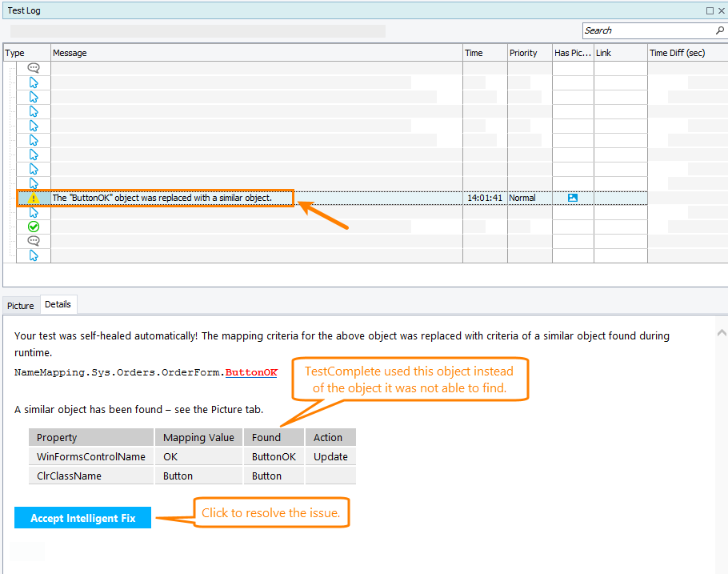Select the blue cursor action icon on first event row

[x=33, y=82]
